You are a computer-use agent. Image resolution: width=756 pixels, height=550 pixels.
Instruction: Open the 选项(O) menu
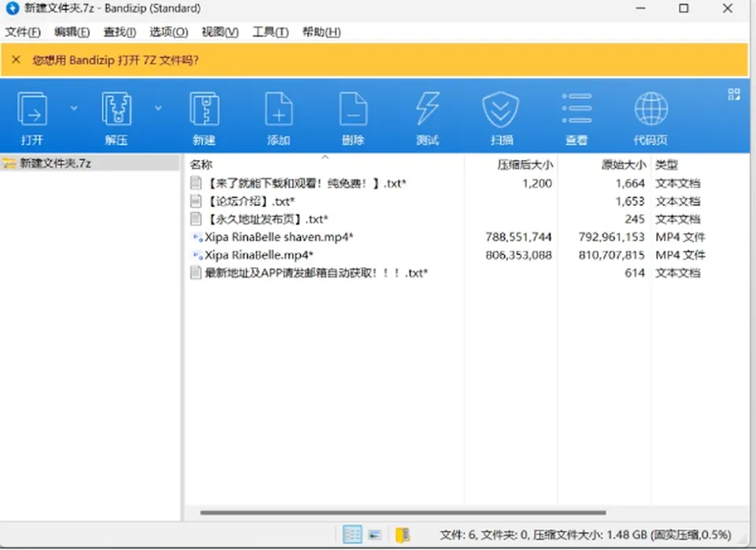click(169, 32)
